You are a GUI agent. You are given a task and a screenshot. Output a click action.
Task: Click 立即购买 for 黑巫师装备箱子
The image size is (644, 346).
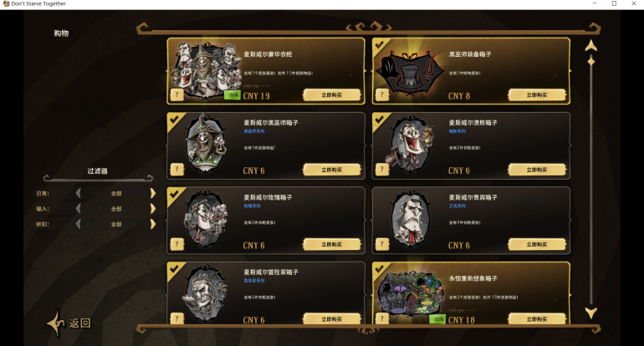[537, 95]
